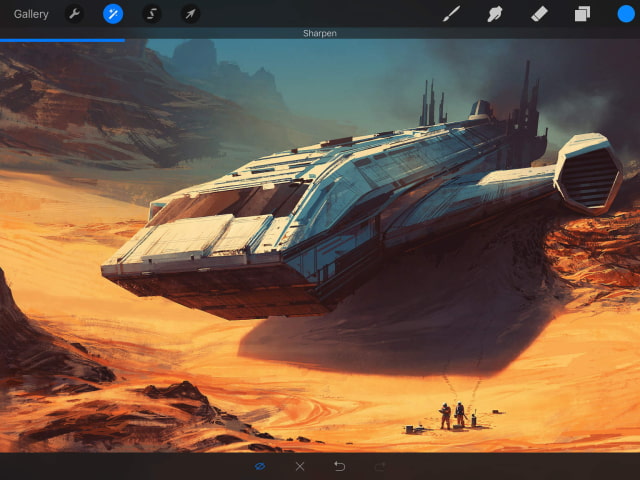Open the blue color picker circle
Viewport: 640px width, 480px height.
[626, 14]
